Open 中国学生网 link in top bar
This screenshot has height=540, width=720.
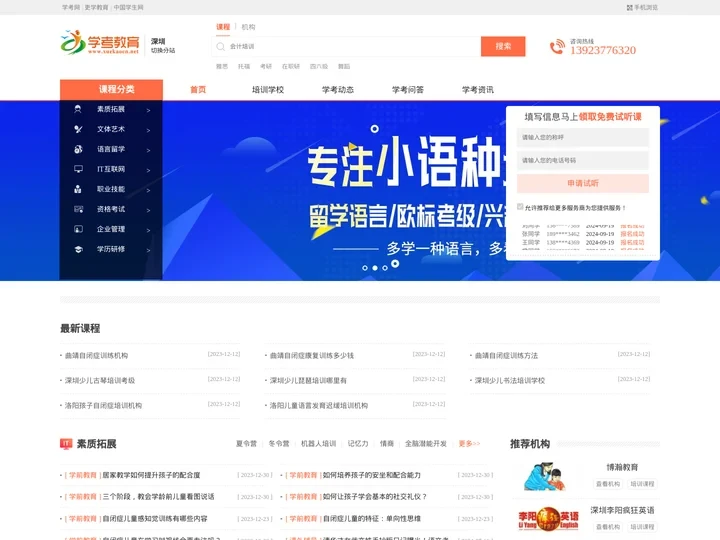pos(129,7)
